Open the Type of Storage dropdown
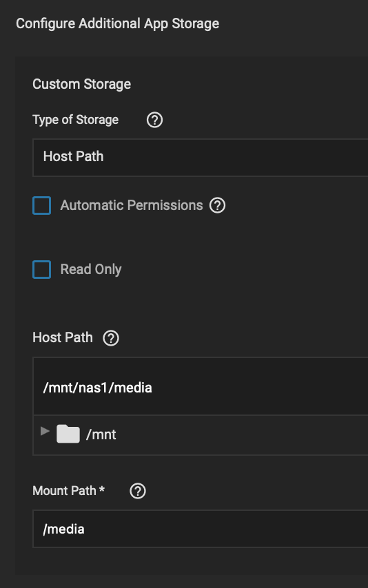This screenshot has height=588, width=368. point(200,157)
